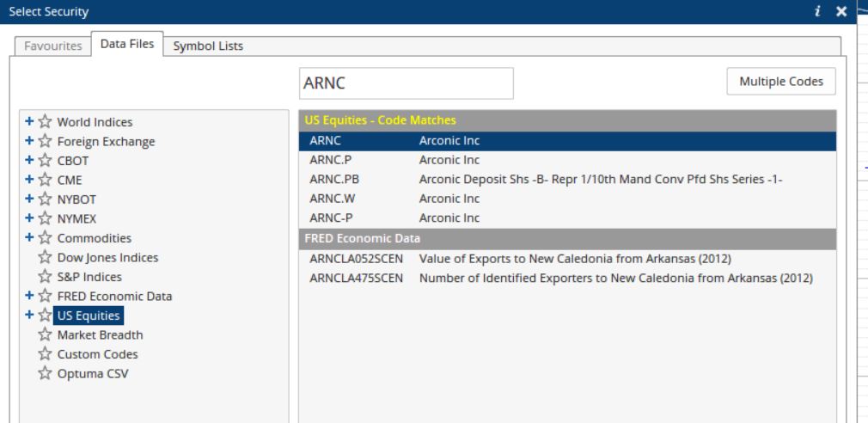Select FRED Economic Data in the tree
The width and height of the screenshot is (868, 423).
pos(114,297)
